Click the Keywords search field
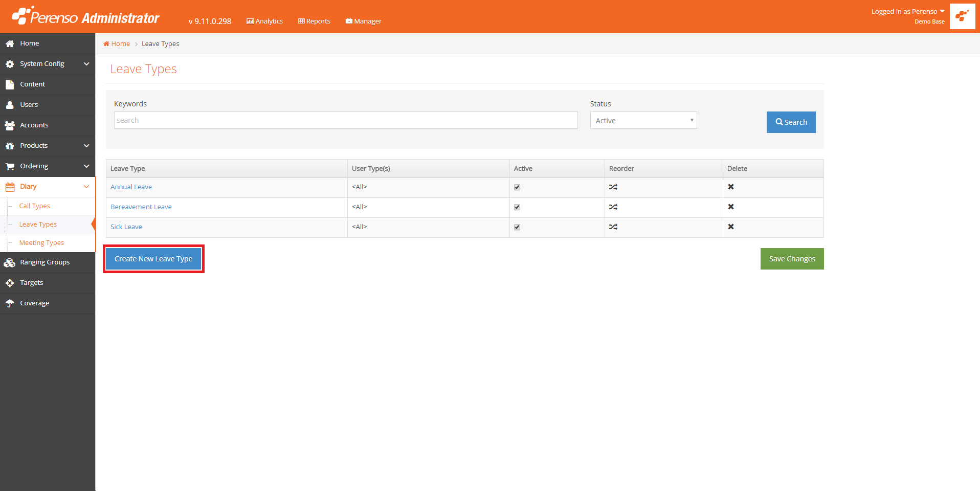The width and height of the screenshot is (980, 491). pyautogui.click(x=346, y=120)
